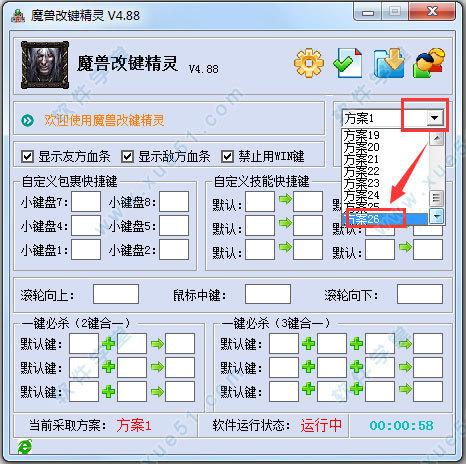The image size is (466, 464).
Task: Toggle 禁止用WIN键 checkbox
Action: pos(227,156)
